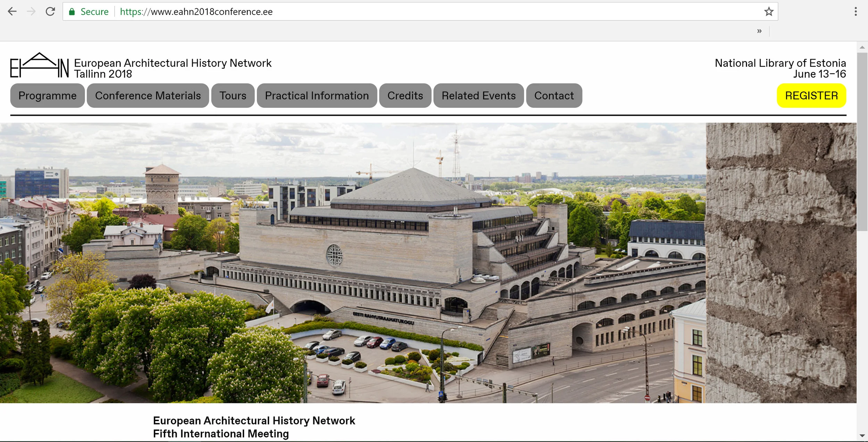Select Practical Information menu item
Image resolution: width=868 pixels, height=442 pixels.
pos(317,96)
